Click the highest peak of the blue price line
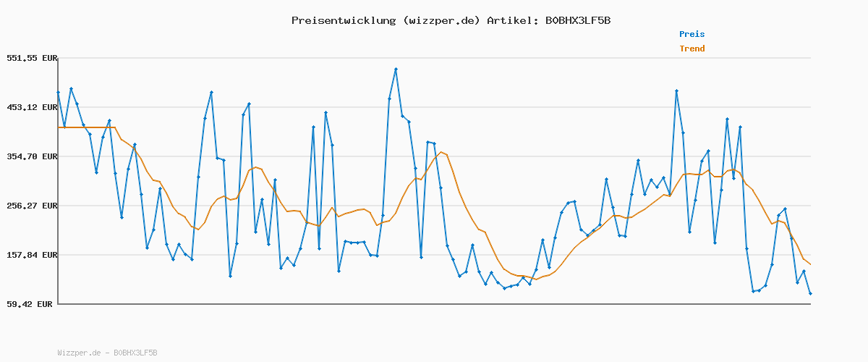 [x=396, y=69]
